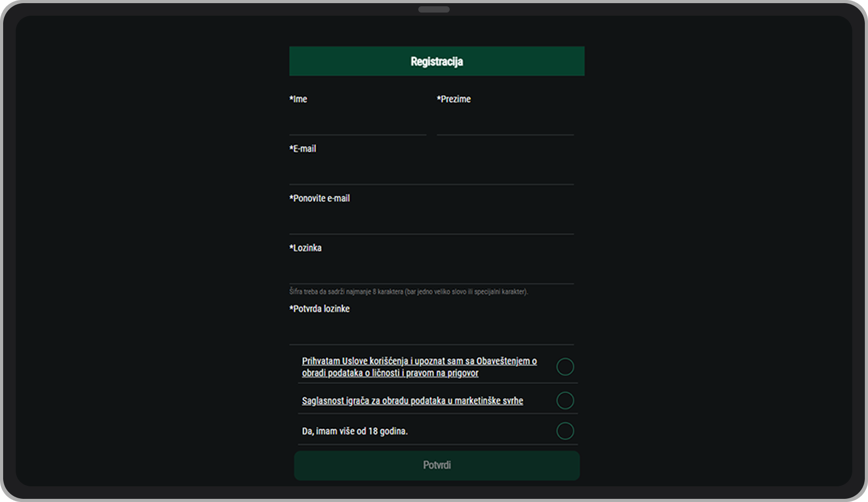
Task: Click the Registracija header
Action: coord(437,61)
